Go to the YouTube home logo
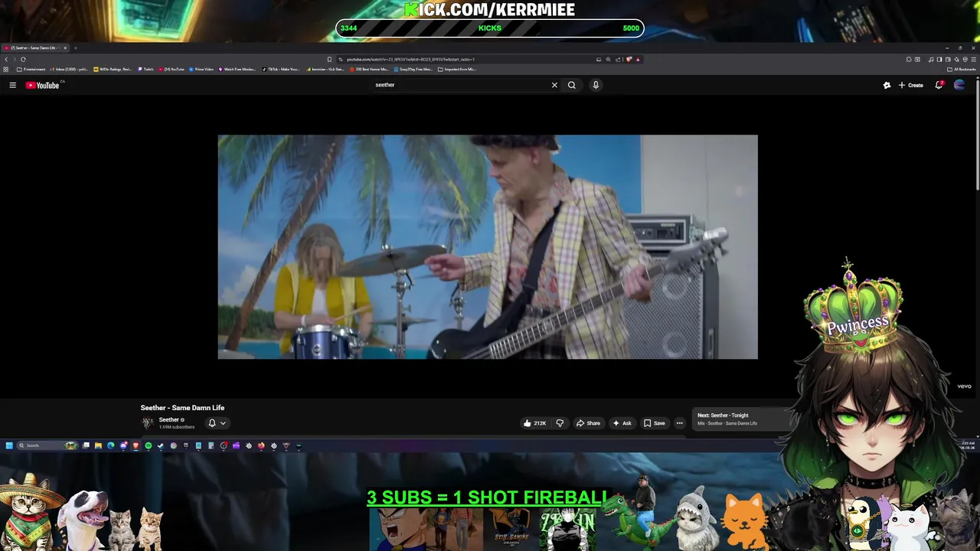 tap(42, 85)
